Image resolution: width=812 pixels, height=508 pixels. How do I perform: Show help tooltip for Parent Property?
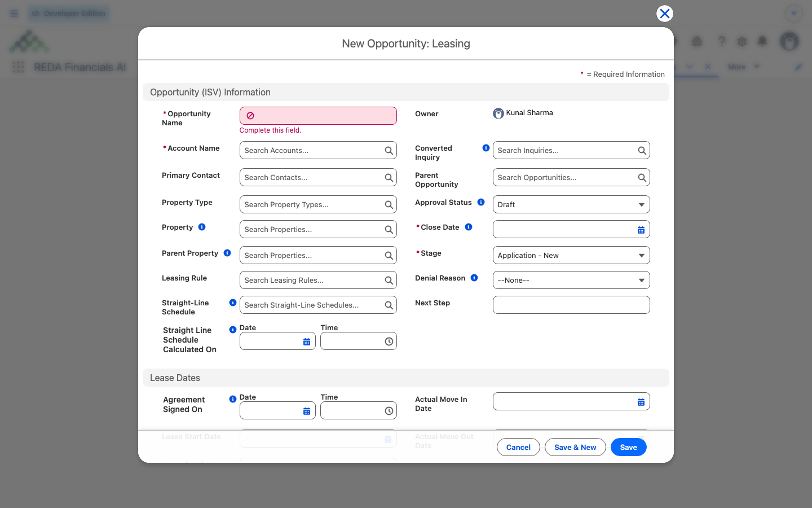[227, 253]
